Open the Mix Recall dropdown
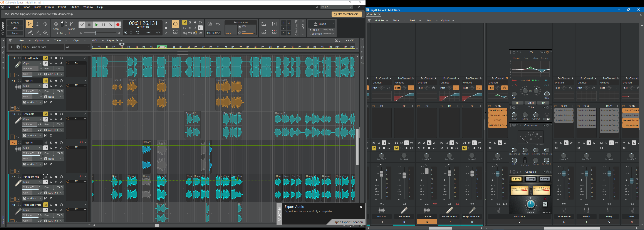Screen dimensions: 644x230 [x=213, y=33]
